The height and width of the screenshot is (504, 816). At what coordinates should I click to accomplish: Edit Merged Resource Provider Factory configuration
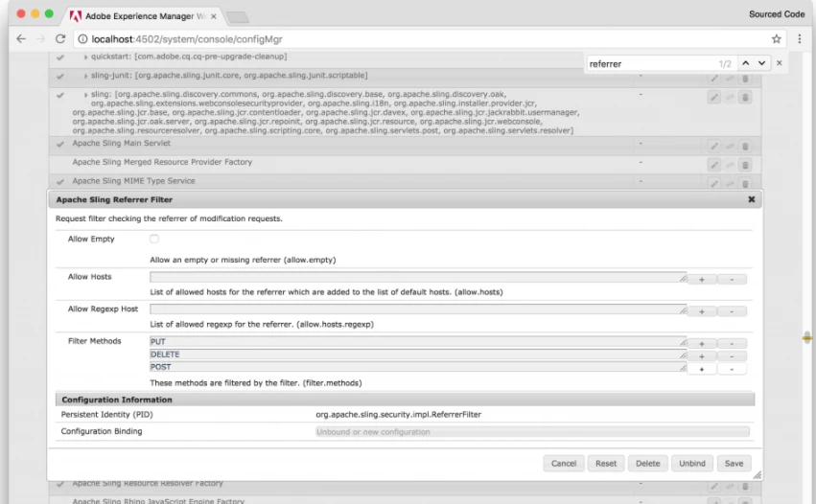click(714, 165)
